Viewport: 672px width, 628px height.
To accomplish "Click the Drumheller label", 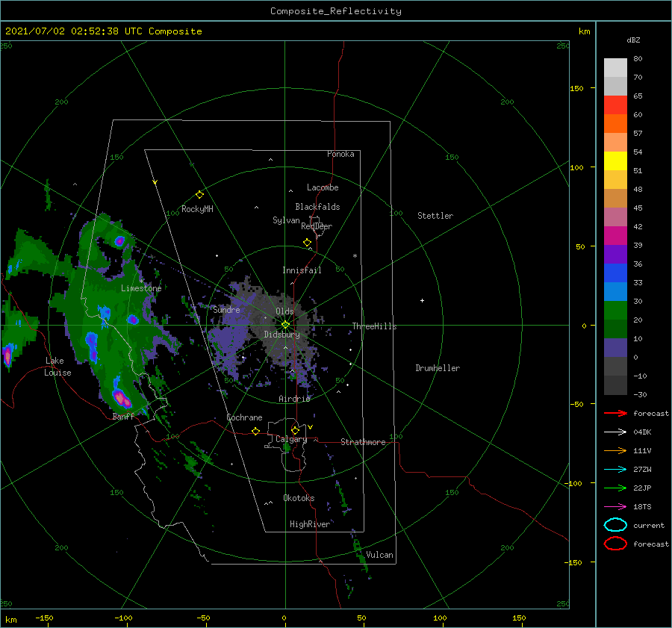I will tap(438, 368).
